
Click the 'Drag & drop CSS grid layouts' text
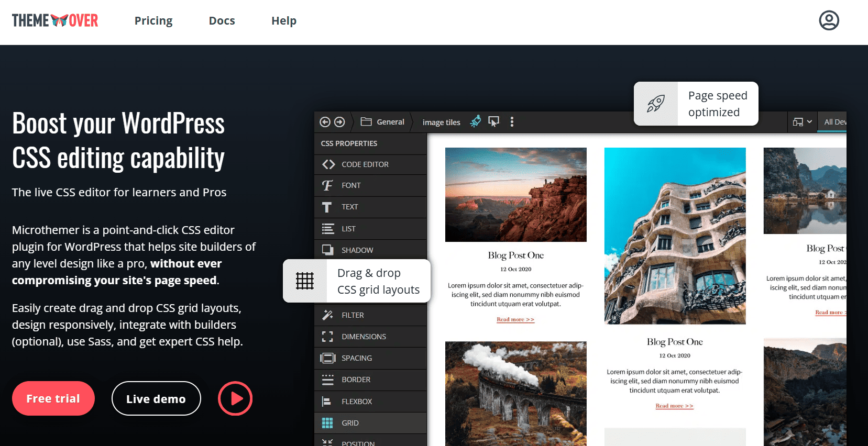(378, 281)
